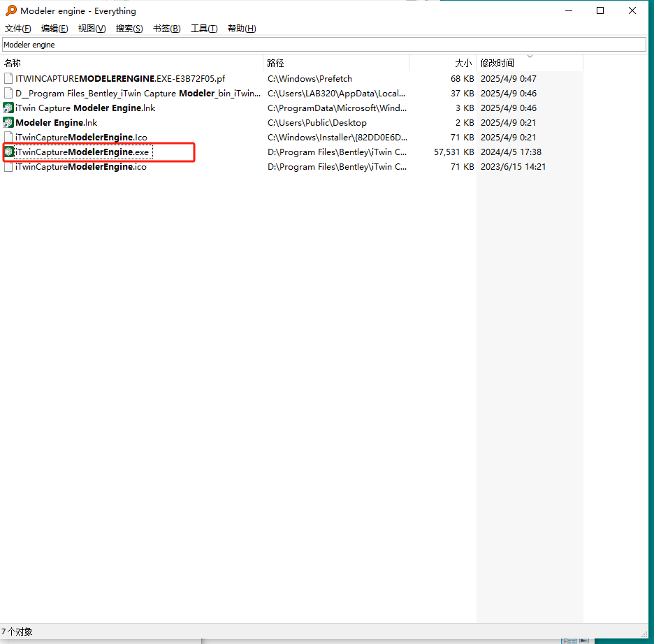Image resolution: width=654 pixels, height=644 pixels.
Task: Sort results by 修改时间 column header
Action: click(x=530, y=63)
